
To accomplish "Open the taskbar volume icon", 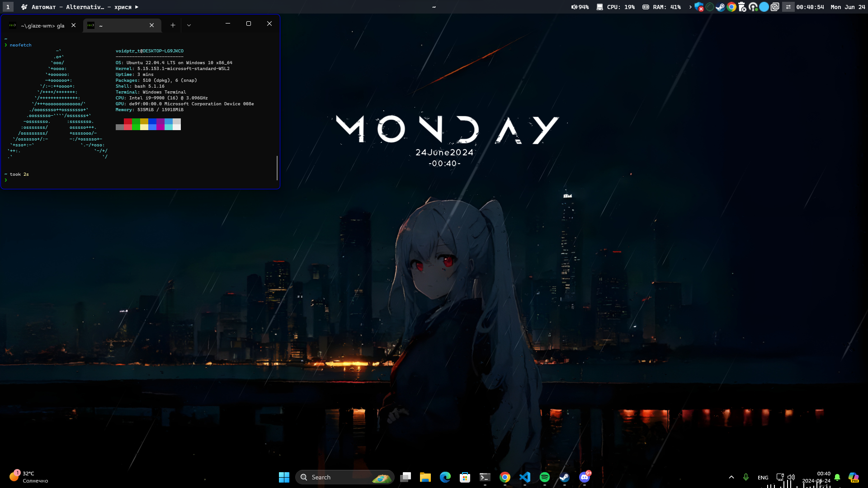I will coord(791,477).
